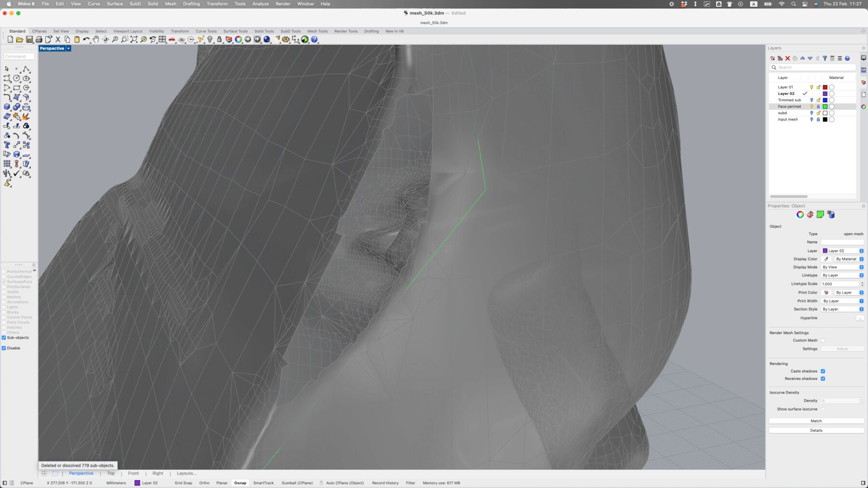Image resolution: width=868 pixels, height=488 pixels.
Task: Open the SubD menu in menu bar
Action: click(x=135, y=4)
